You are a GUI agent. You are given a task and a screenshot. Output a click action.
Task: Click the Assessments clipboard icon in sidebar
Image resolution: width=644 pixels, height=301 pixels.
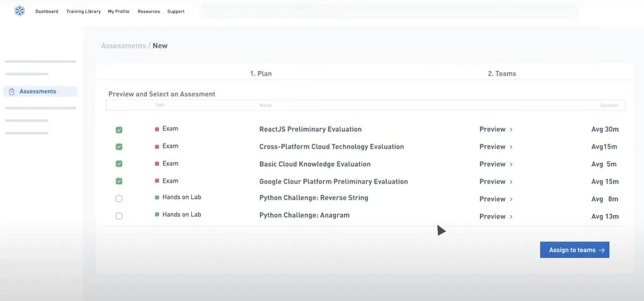click(x=12, y=92)
